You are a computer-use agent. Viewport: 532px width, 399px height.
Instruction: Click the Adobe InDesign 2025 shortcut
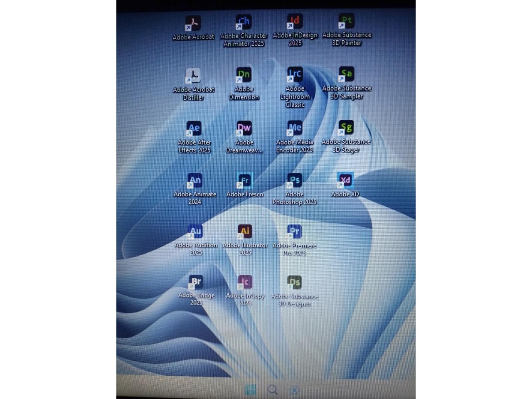coord(295,22)
